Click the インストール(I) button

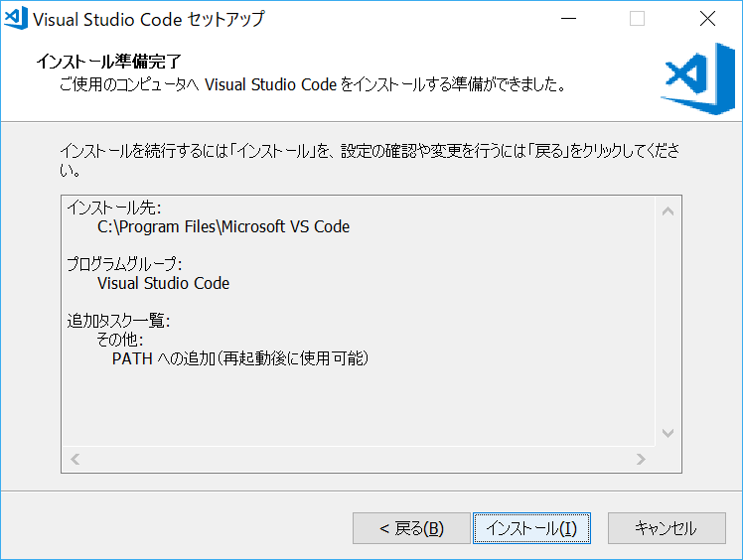coord(531,528)
